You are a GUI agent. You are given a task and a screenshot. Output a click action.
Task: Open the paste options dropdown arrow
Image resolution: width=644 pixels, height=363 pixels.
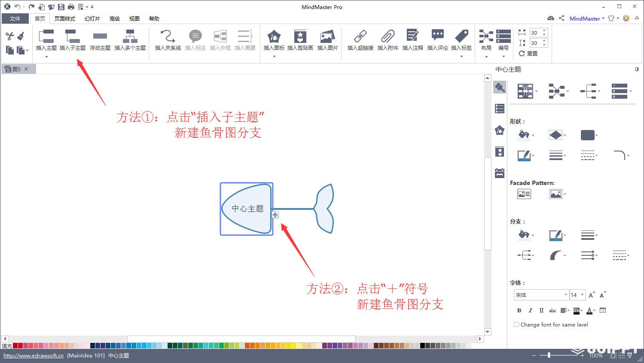pos(27,50)
